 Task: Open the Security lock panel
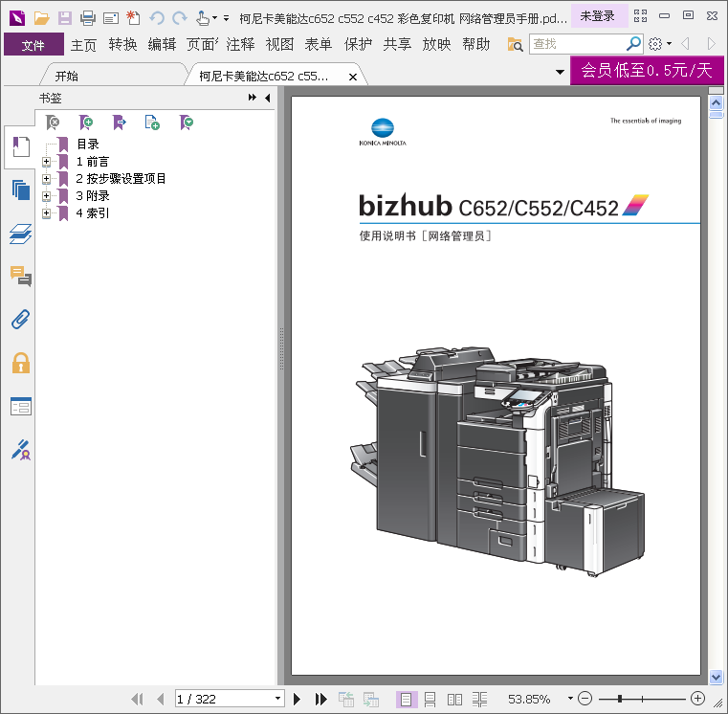pyautogui.click(x=21, y=364)
